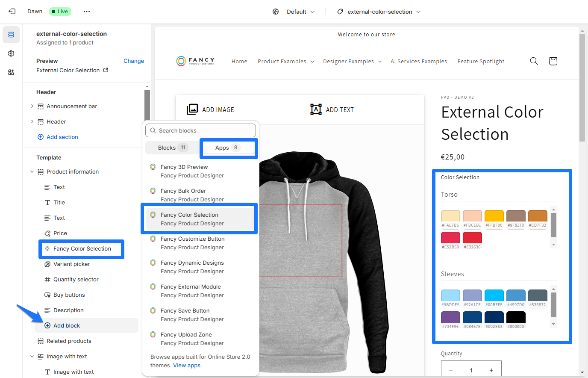The width and height of the screenshot is (588, 378).
Task: Click the Change preview link
Action: point(134,61)
